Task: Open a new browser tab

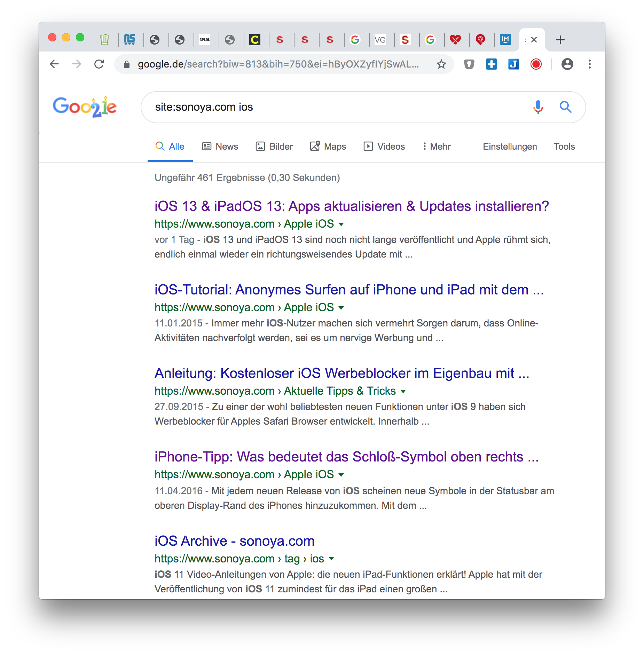Action: (x=560, y=40)
